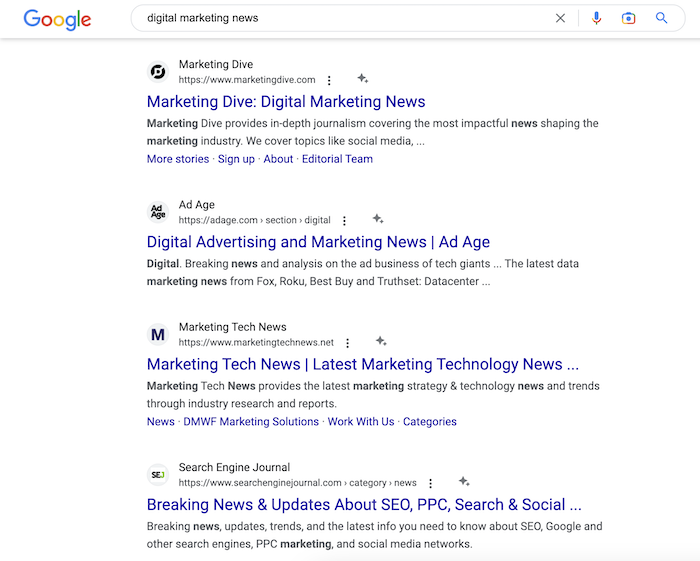Click the Ad Age site name

click(197, 204)
